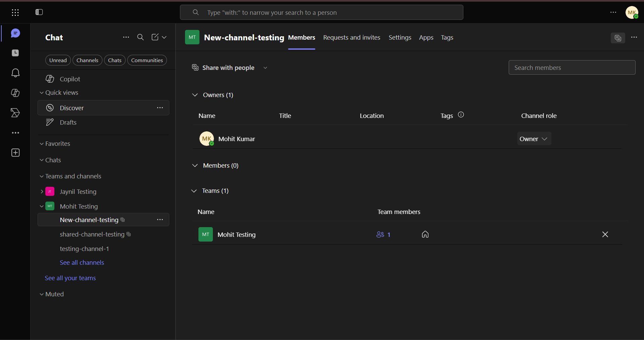Toggle the Unread filter chip
This screenshot has height=340, width=644.
point(58,60)
